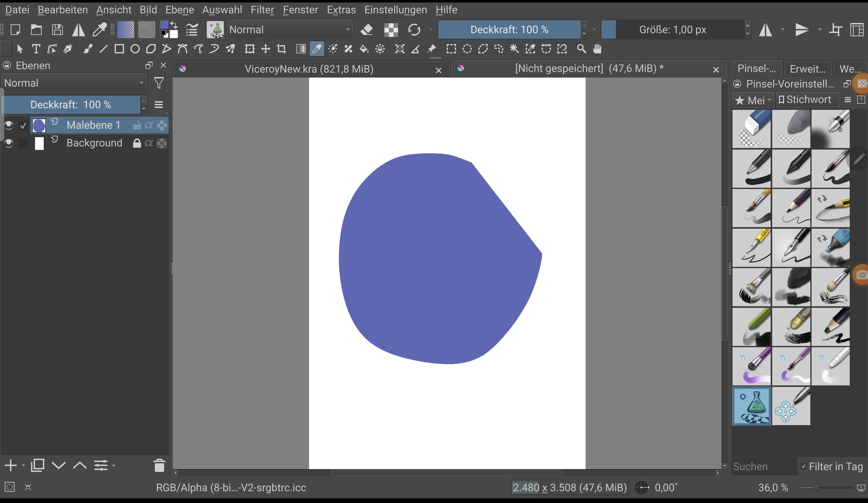Open brush blending mode dropdown in toolbar
This screenshot has width=868, height=503.
289,30
